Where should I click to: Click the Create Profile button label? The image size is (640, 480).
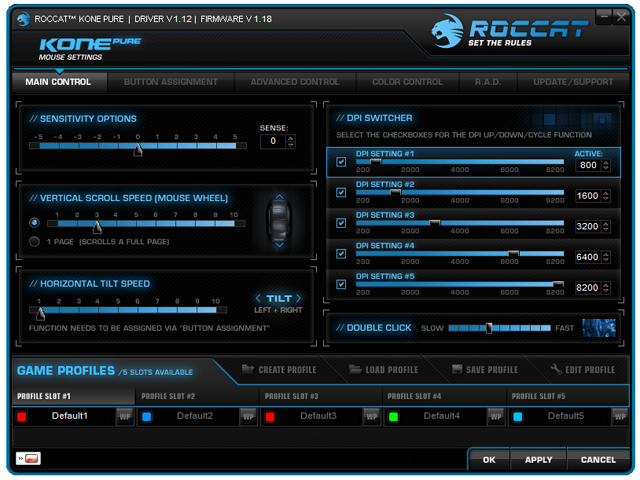coord(287,370)
